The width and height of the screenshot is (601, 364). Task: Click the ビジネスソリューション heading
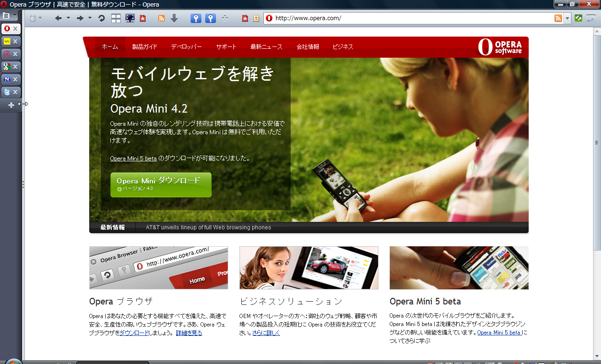291,301
